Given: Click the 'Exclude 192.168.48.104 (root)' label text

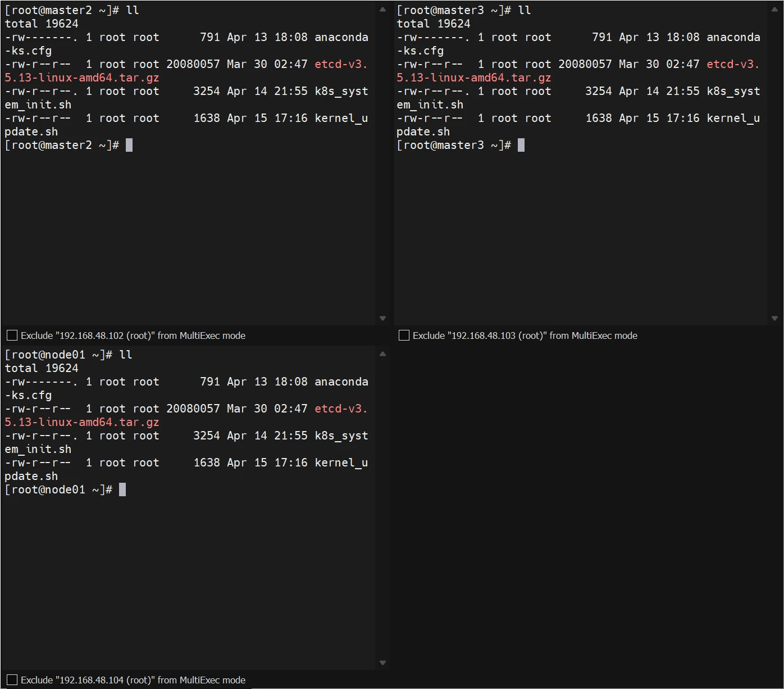Looking at the screenshot, I should click(133, 680).
